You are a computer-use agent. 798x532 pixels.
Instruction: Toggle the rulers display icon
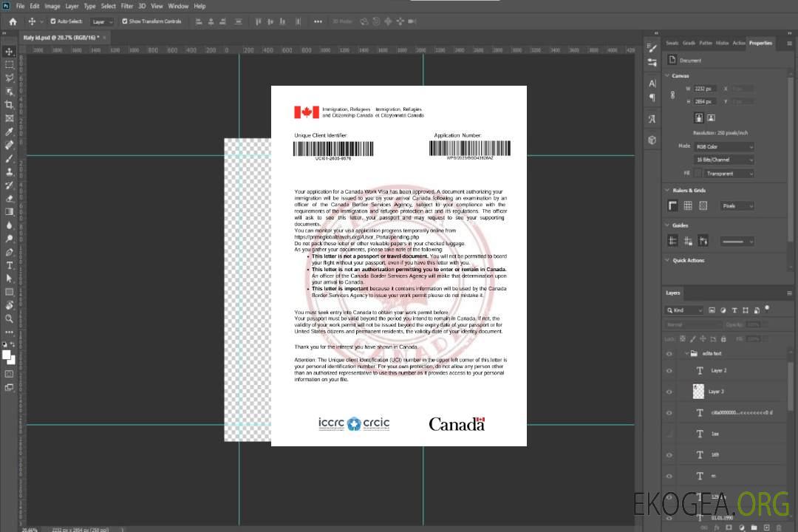pos(673,205)
